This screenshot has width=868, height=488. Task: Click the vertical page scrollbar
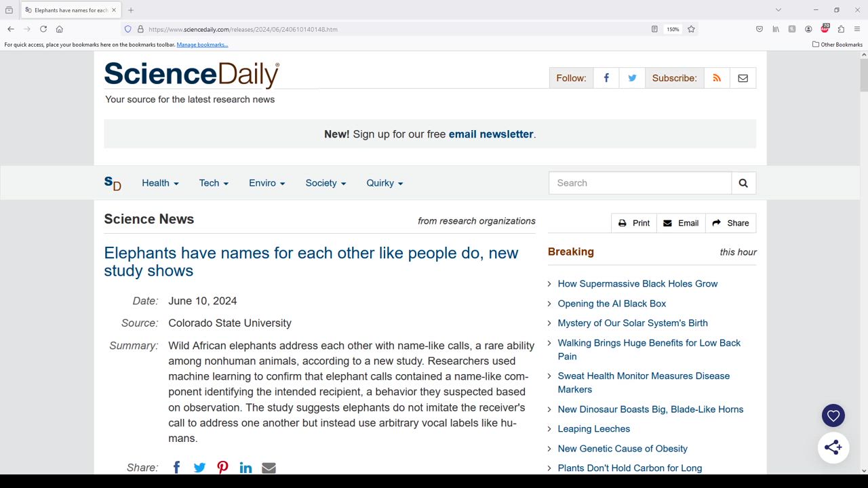tap(863, 271)
